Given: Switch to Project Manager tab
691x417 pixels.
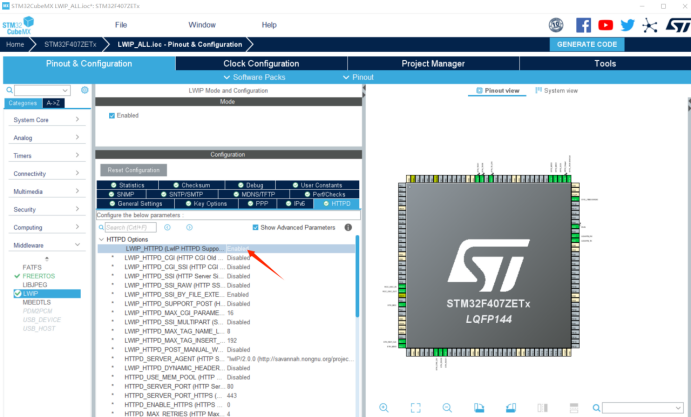Looking at the screenshot, I should 433,63.
